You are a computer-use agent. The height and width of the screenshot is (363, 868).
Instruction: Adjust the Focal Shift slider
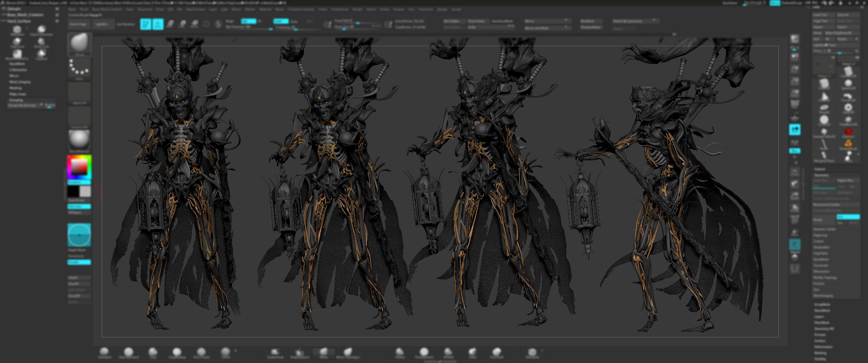point(357,21)
